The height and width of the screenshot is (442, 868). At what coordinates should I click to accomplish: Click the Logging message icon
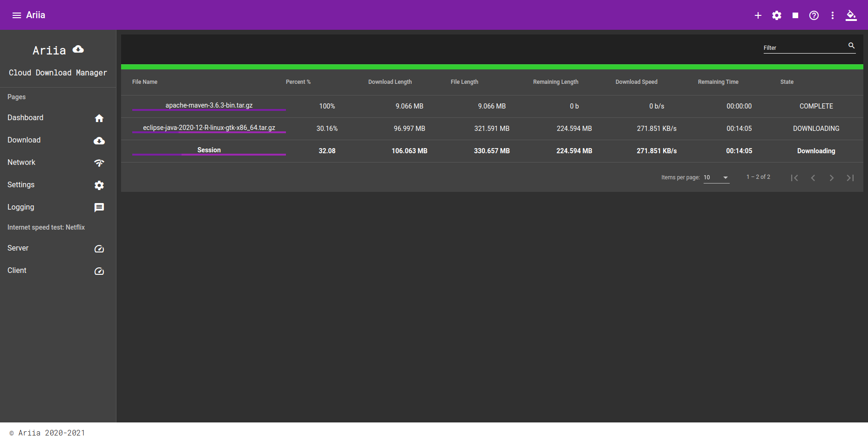pos(99,208)
